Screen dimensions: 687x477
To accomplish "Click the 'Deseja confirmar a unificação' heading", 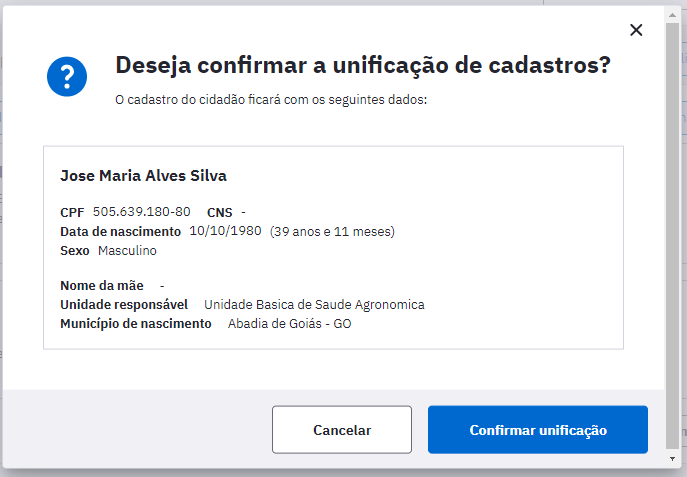I will [363, 66].
